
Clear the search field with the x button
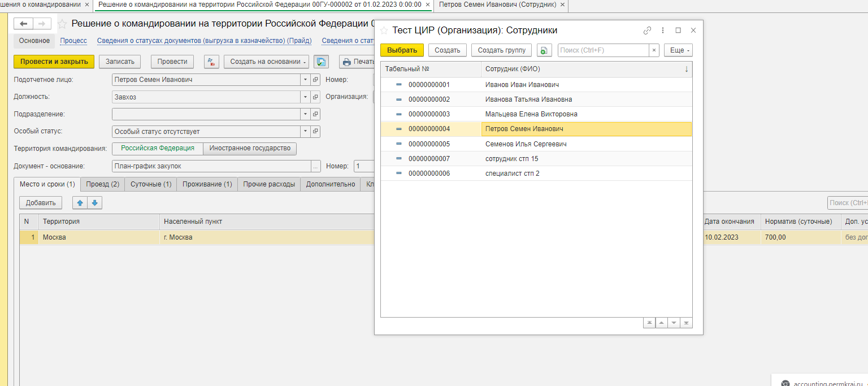(x=654, y=50)
